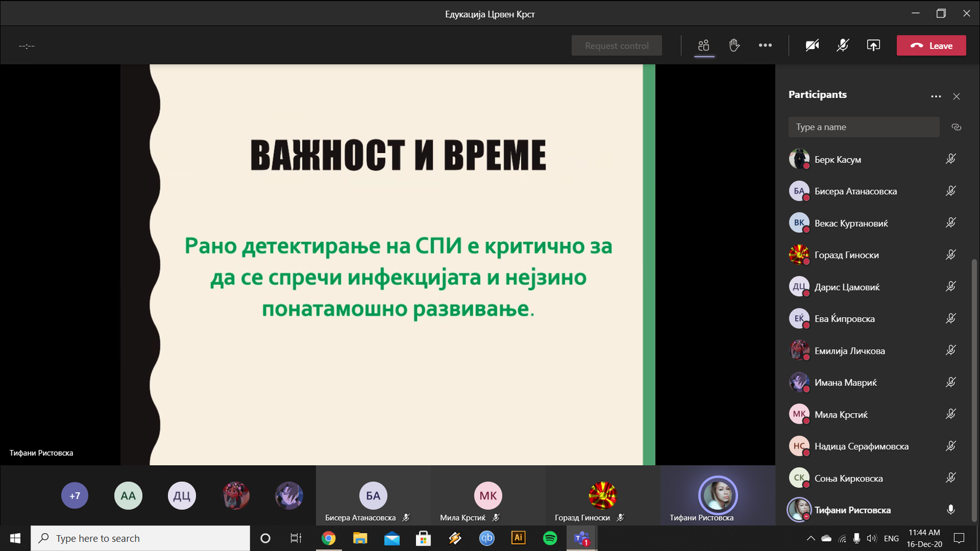Open Participants panel more options menu
The height and width of the screenshot is (551, 980).
[x=935, y=96]
